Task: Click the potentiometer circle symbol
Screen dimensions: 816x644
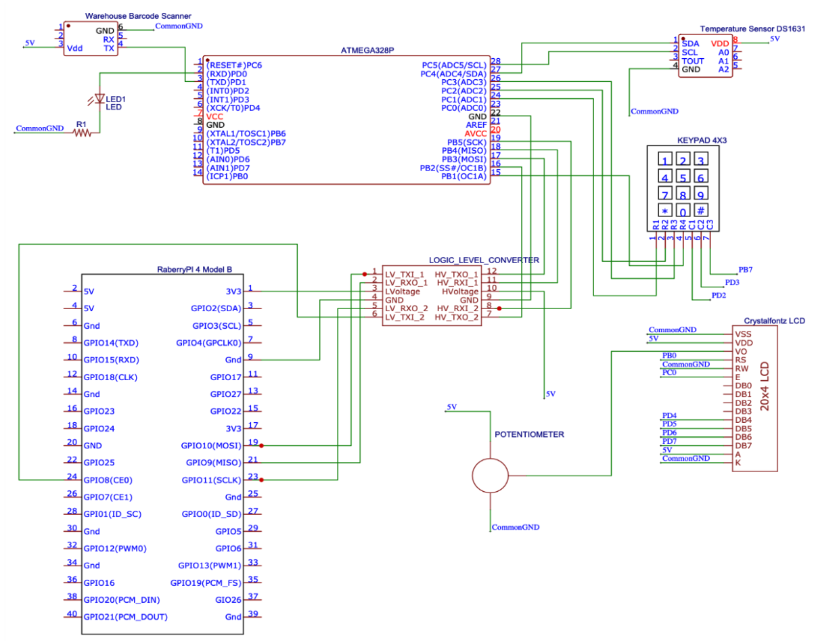Action: coord(489,475)
